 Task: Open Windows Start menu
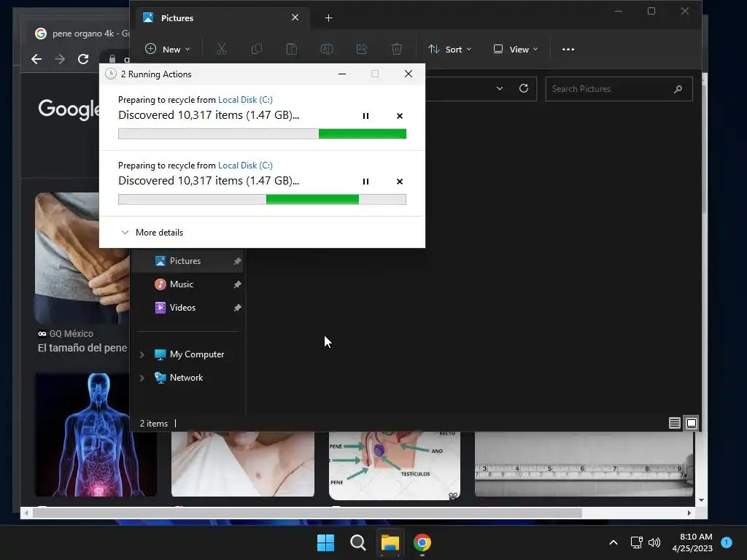pyautogui.click(x=325, y=542)
